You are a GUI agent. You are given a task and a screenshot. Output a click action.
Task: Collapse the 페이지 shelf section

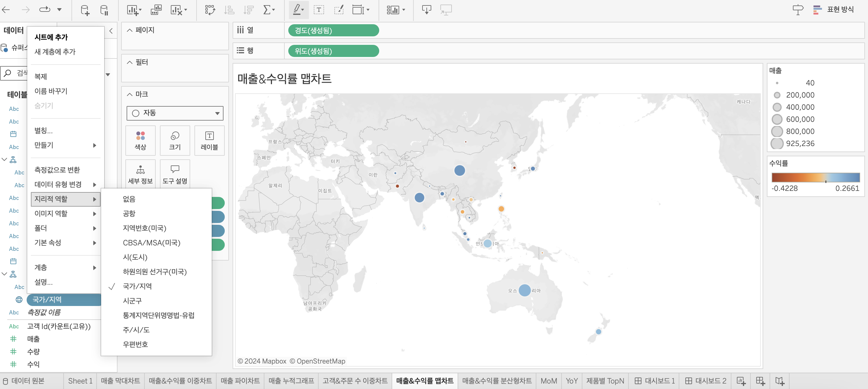[129, 30]
